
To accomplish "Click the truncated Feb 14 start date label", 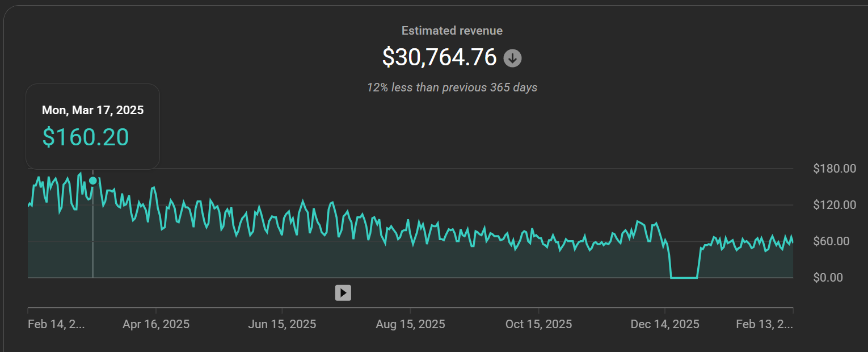I will click(x=56, y=324).
